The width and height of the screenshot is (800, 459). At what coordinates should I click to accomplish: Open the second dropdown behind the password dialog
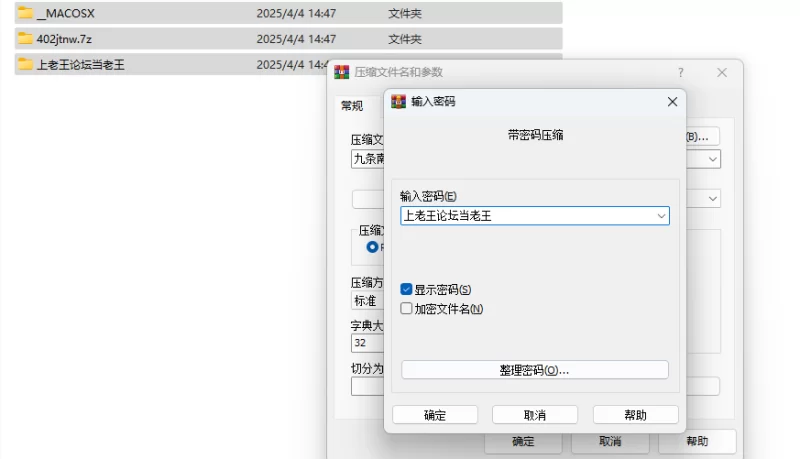(712, 199)
